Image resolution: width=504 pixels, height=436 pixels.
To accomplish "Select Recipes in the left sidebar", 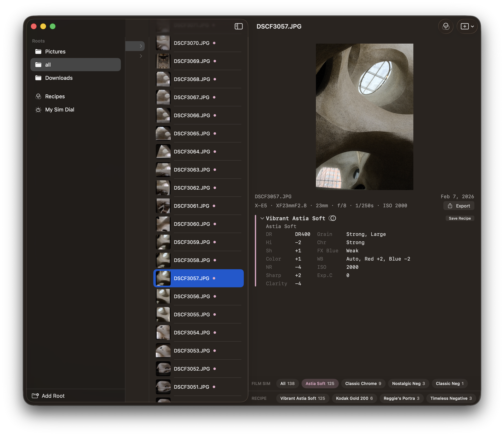I will (55, 96).
